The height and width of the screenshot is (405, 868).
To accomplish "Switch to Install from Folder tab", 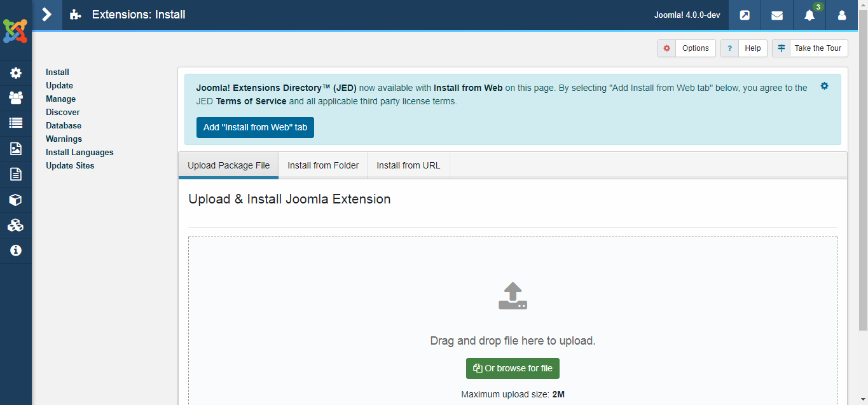I will [x=323, y=165].
